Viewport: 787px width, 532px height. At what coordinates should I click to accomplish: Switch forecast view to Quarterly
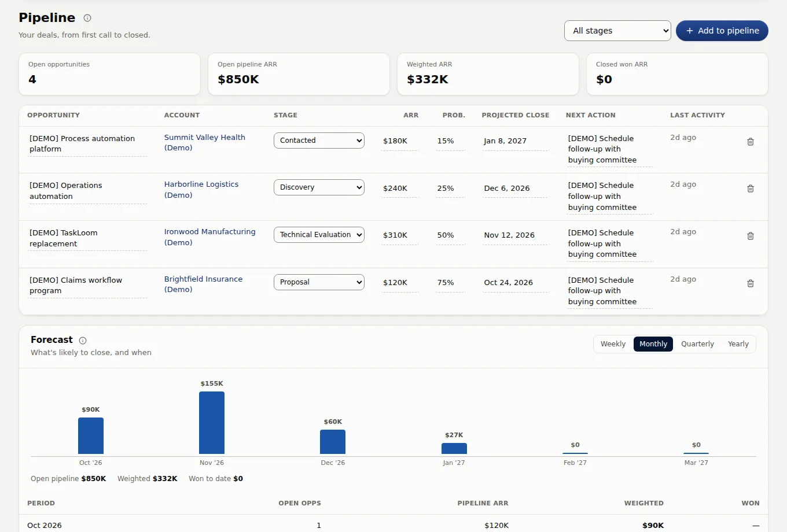tap(697, 344)
